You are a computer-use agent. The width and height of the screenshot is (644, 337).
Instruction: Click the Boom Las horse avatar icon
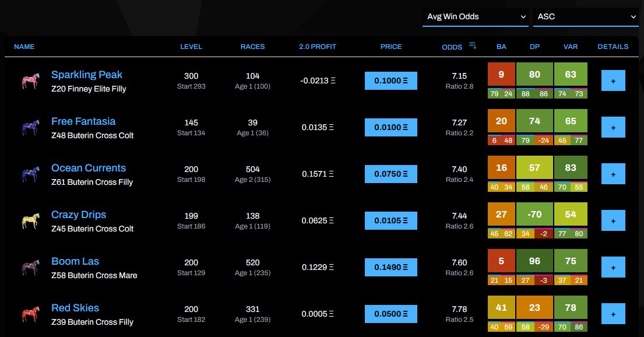pyautogui.click(x=30, y=267)
